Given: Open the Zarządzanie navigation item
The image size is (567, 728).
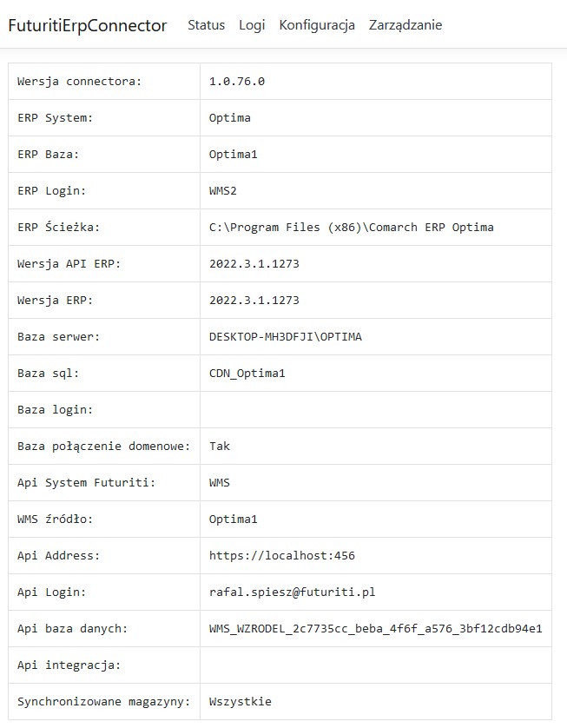Looking at the screenshot, I should click(405, 25).
